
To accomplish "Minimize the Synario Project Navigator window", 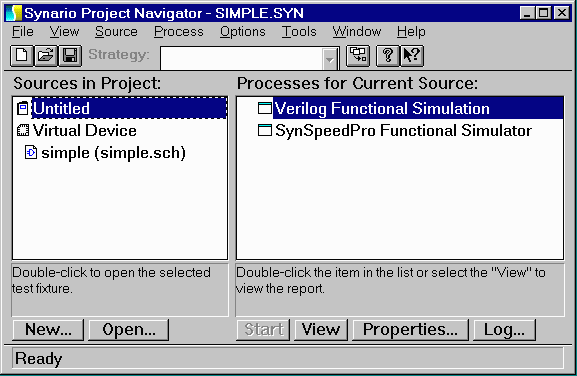I will point(527,13).
